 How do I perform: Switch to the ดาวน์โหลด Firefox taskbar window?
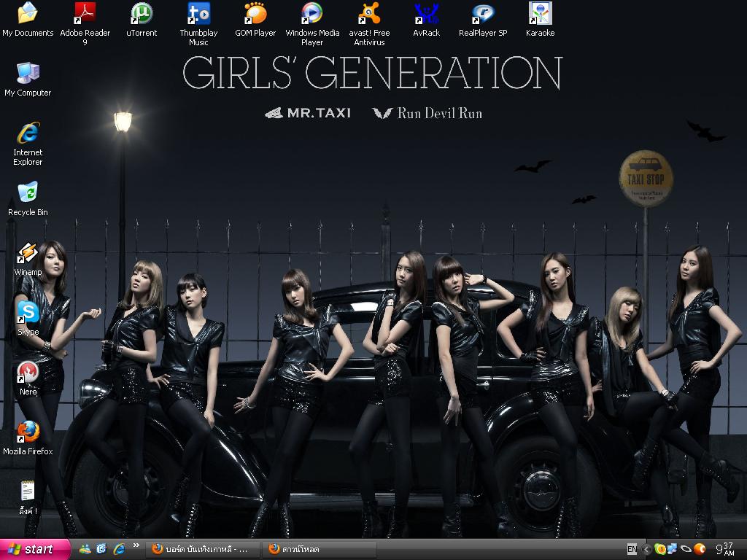318,550
